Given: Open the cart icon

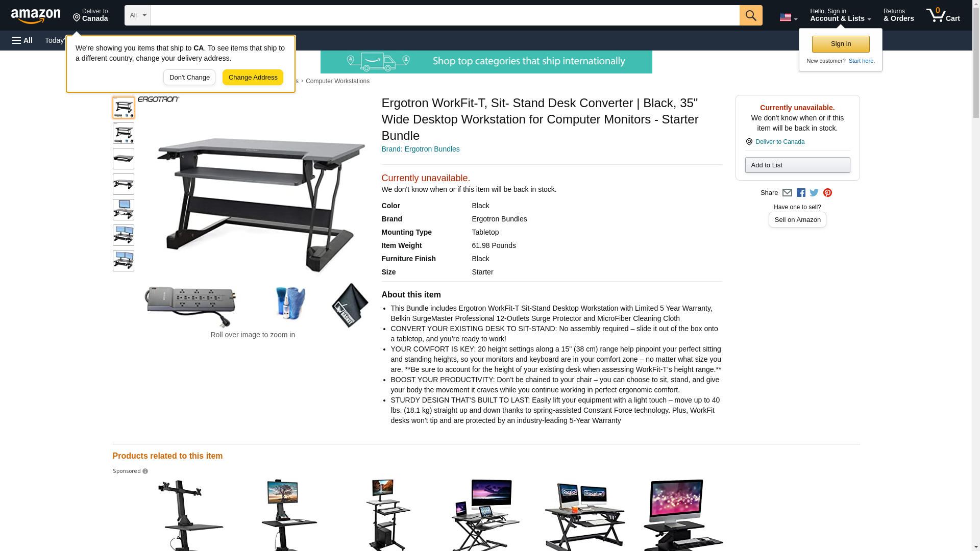Looking at the screenshot, I should [943, 15].
